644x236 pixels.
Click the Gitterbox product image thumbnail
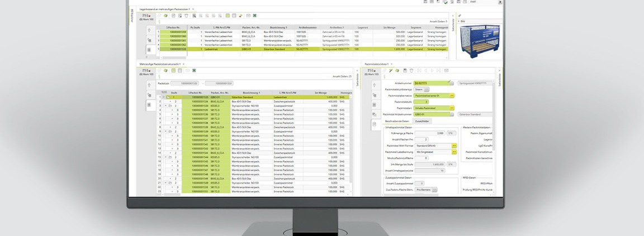coord(477,41)
